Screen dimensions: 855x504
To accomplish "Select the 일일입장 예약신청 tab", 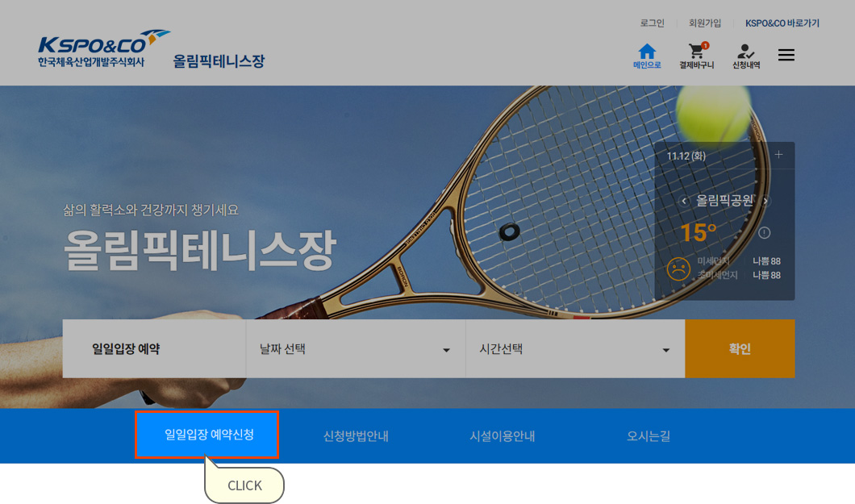I will coord(207,435).
